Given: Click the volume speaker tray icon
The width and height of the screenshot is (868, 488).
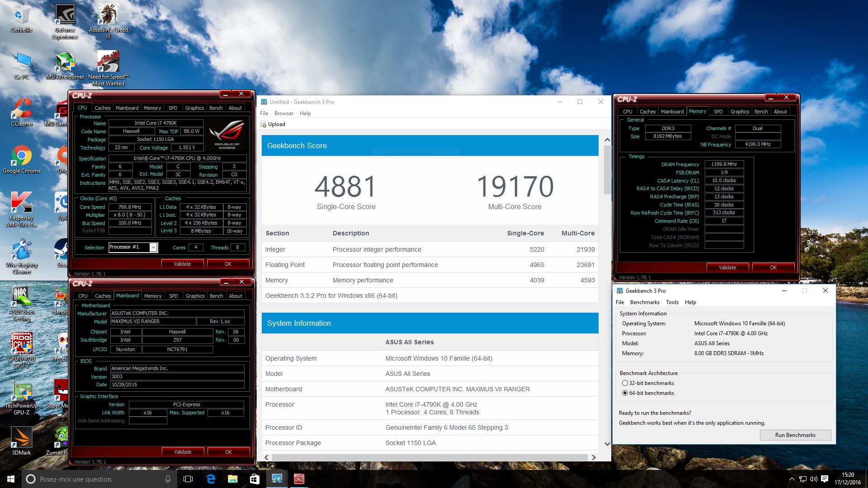Looking at the screenshot, I should [813, 479].
